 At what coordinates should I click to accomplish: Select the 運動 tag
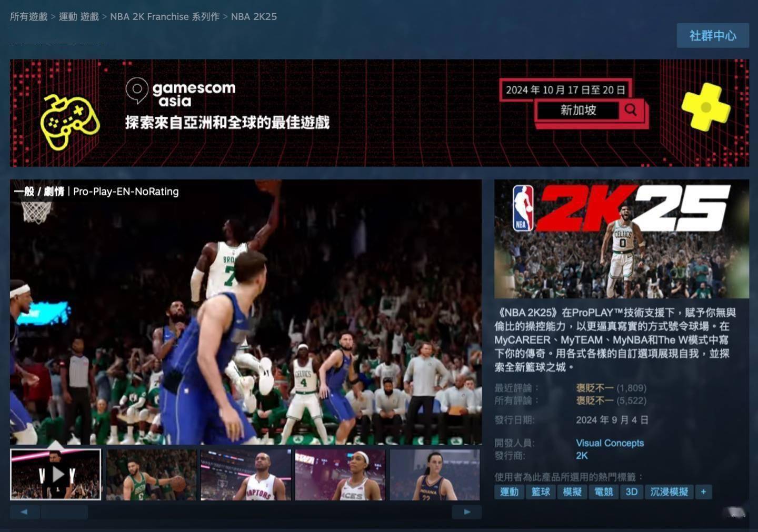click(x=509, y=492)
